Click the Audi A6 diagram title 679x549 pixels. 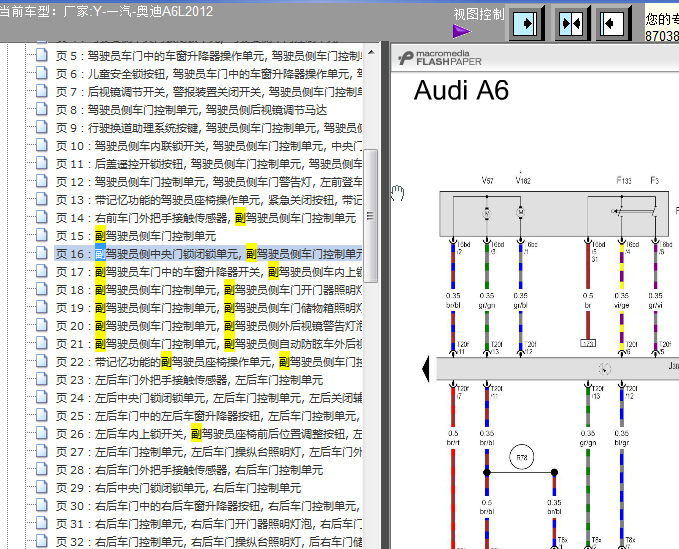pos(461,90)
